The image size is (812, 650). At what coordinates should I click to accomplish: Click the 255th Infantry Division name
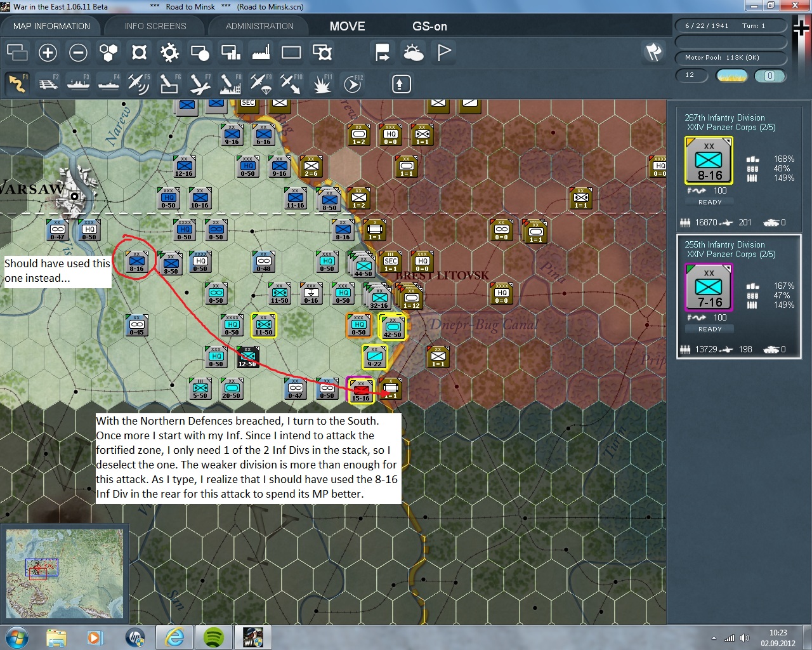point(724,245)
